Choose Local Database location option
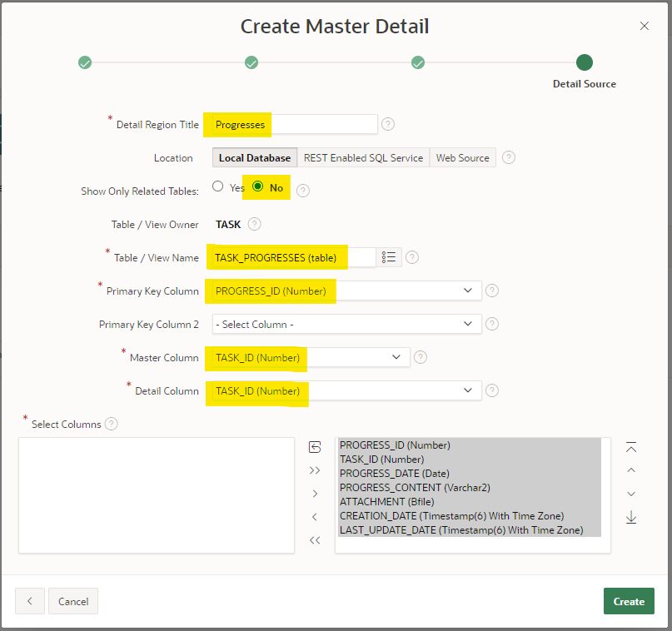Viewport: 672px width, 631px height. (254, 157)
